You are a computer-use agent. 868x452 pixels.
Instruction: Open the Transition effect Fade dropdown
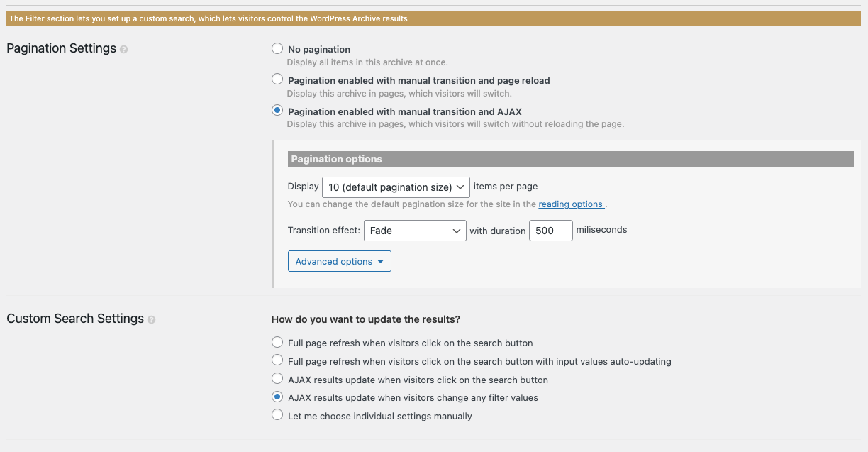415,231
